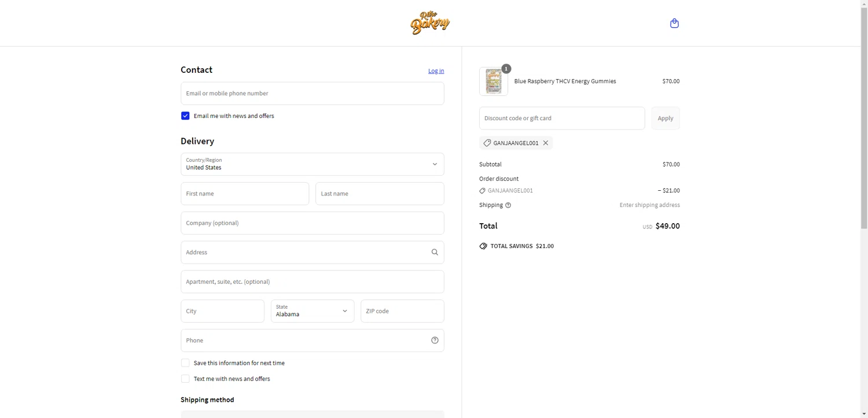The height and width of the screenshot is (418, 868).
Task: Click the item quantity badge on the product thumbnail
Action: pos(506,69)
